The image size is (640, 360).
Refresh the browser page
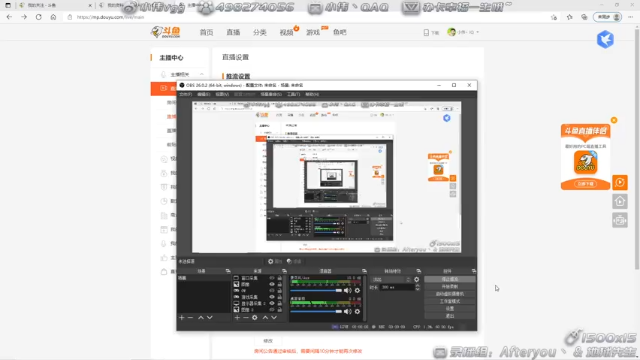tap(38, 17)
